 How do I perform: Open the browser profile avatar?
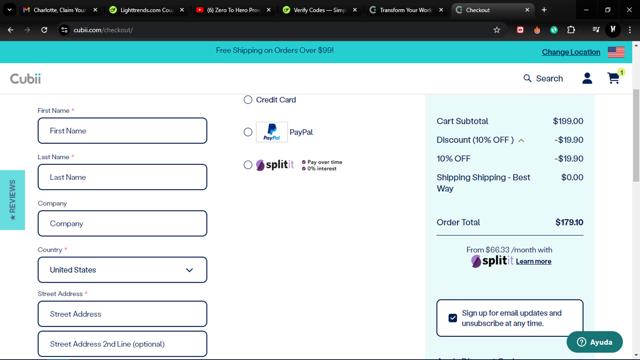(x=613, y=29)
